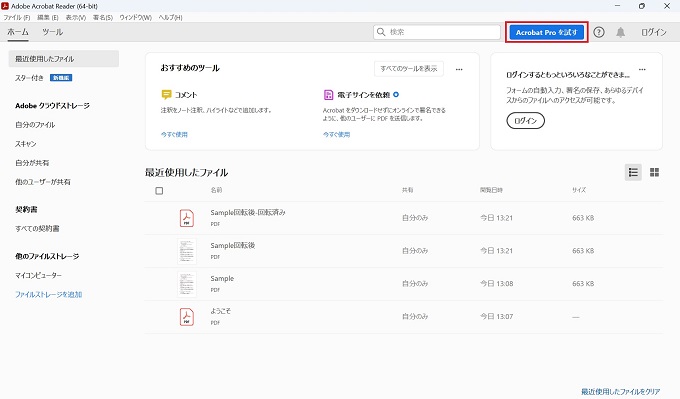Open options menu of おすすめのツール card
The image size is (680, 399).
click(x=459, y=69)
